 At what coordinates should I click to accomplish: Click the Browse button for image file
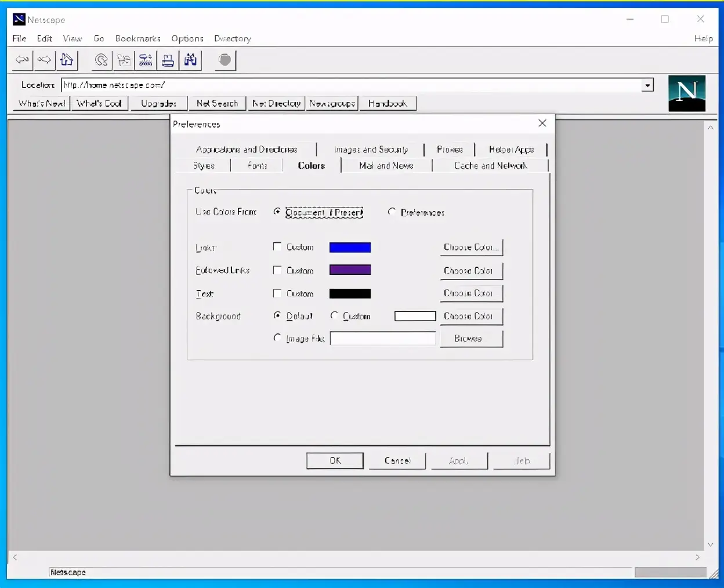click(x=471, y=339)
